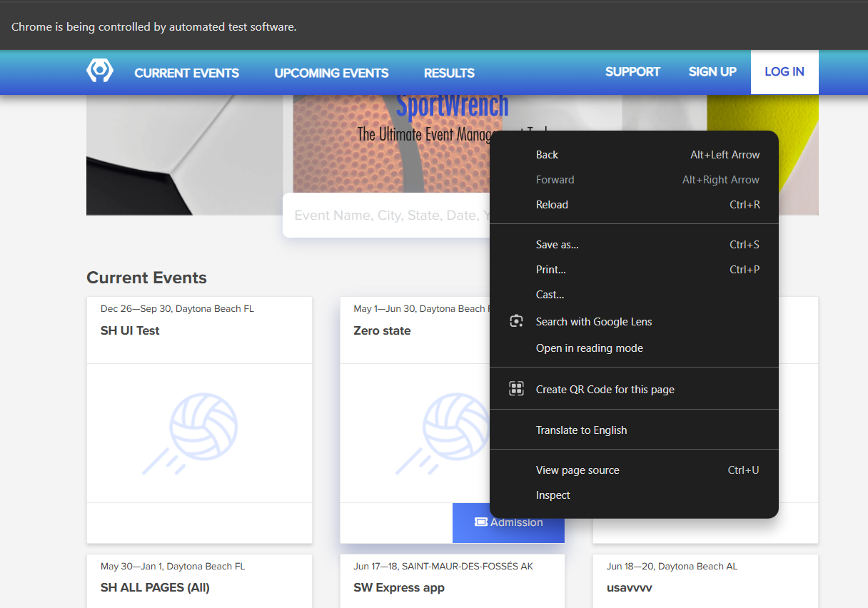The width and height of the screenshot is (868, 608).
Task: Click the Current Events section heading
Action: [x=146, y=278]
